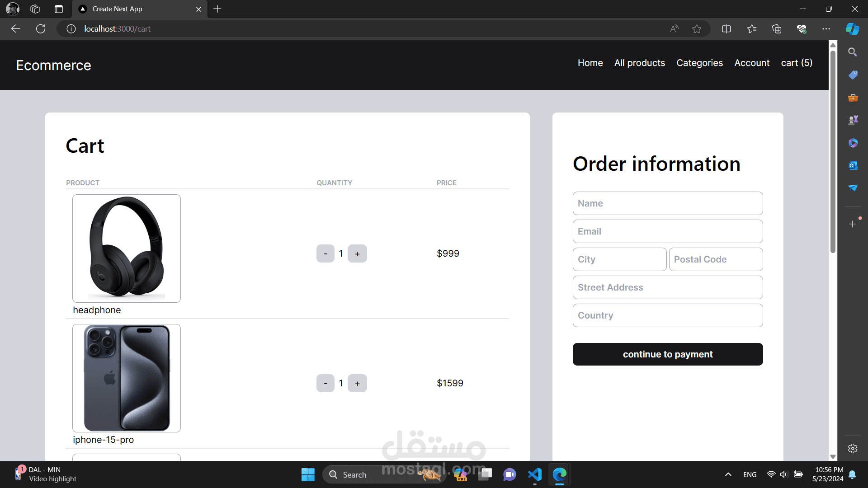
Task: Open the cart (5) link
Action: (797, 63)
